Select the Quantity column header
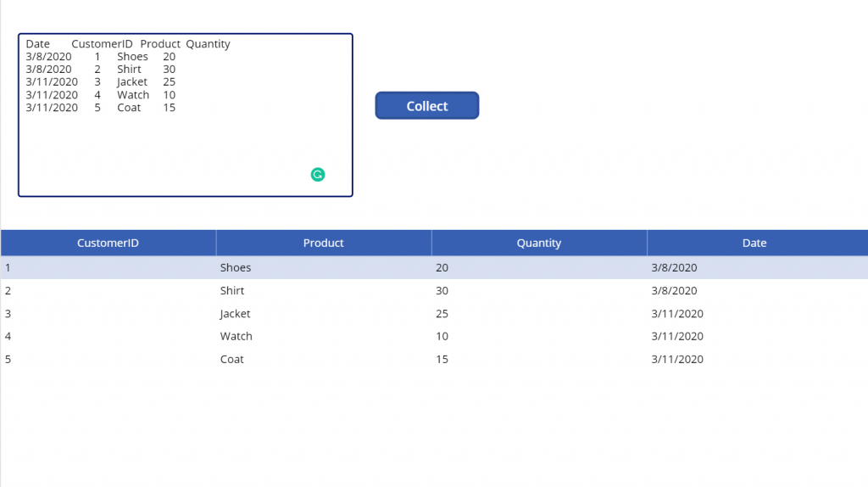Viewport: 868px width, 487px height. coord(538,243)
